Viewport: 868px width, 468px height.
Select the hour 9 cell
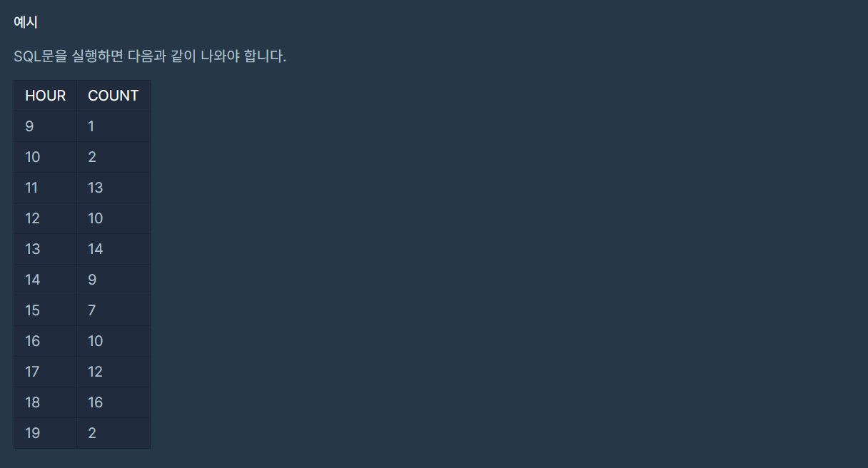coord(45,126)
